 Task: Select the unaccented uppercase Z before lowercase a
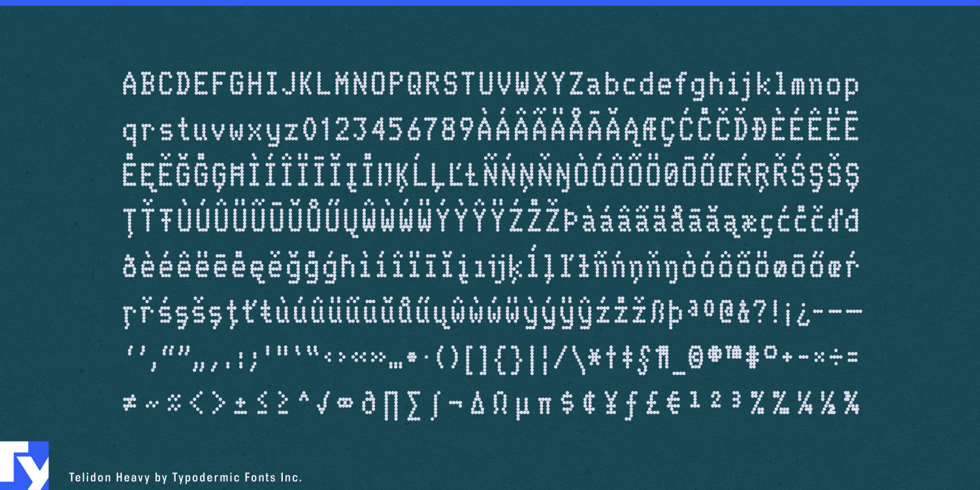[x=576, y=86]
